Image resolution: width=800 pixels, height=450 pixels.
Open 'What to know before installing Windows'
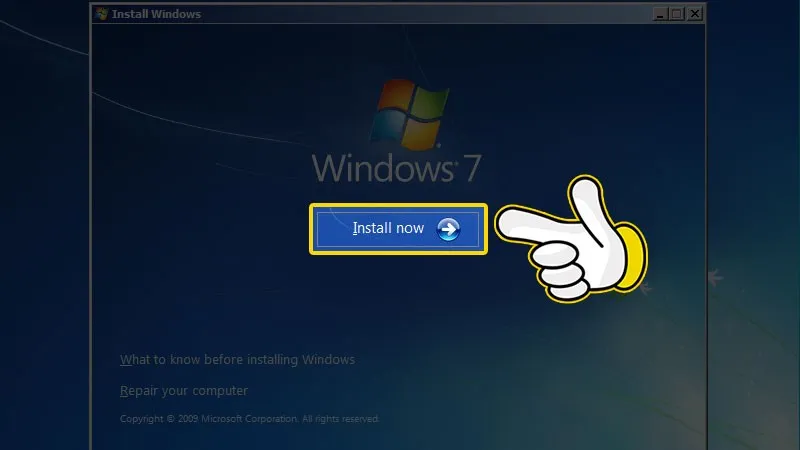(x=237, y=359)
